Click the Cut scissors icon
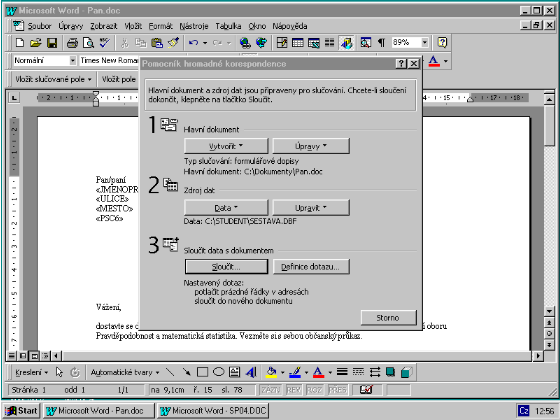This screenshot has height=420, width=560. (x=124, y=43)
